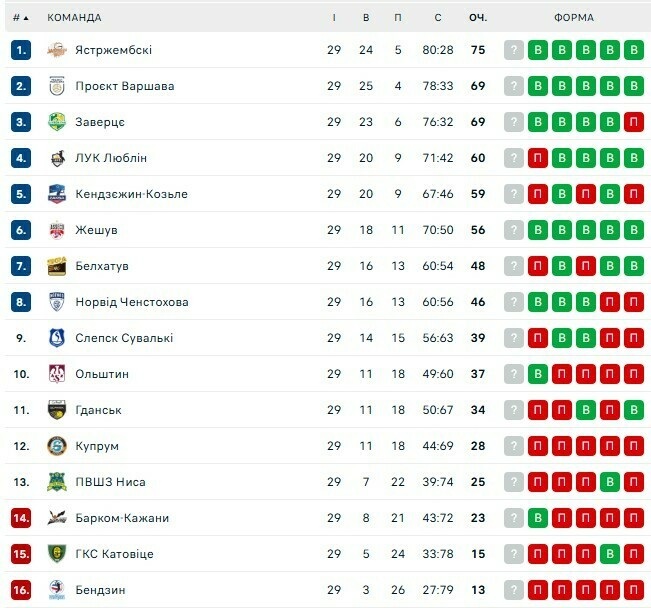Open the Норвід Ченстохова team link
The width and height of the screenshot is (651, 608).
coord(131,302)
